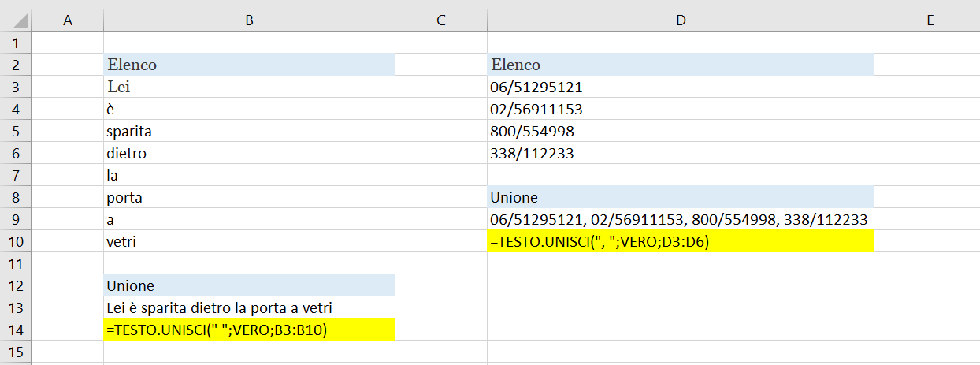Screen dimensions: 980x365
Task: Click the Unione header in column D
Action: (x=681, y=197)
